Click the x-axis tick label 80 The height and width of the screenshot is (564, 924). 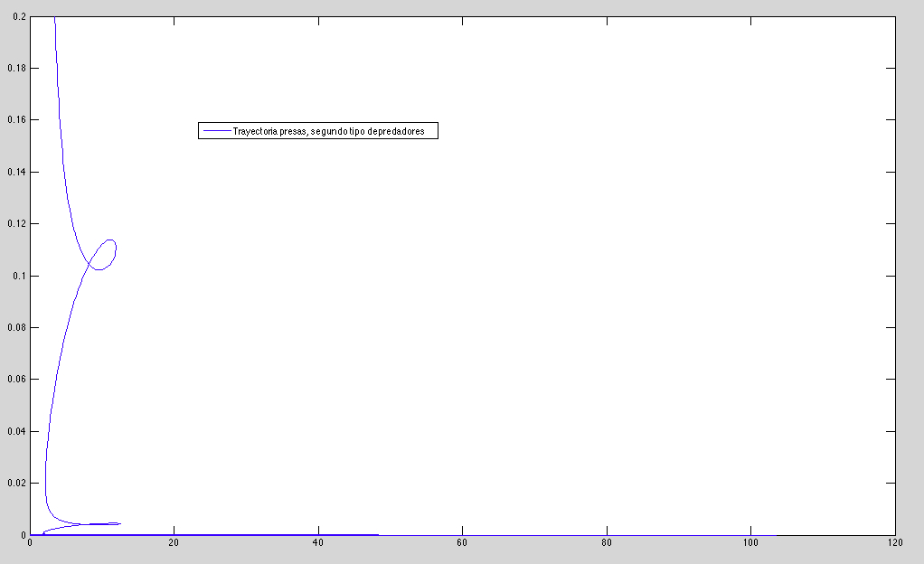pos(607,543)
